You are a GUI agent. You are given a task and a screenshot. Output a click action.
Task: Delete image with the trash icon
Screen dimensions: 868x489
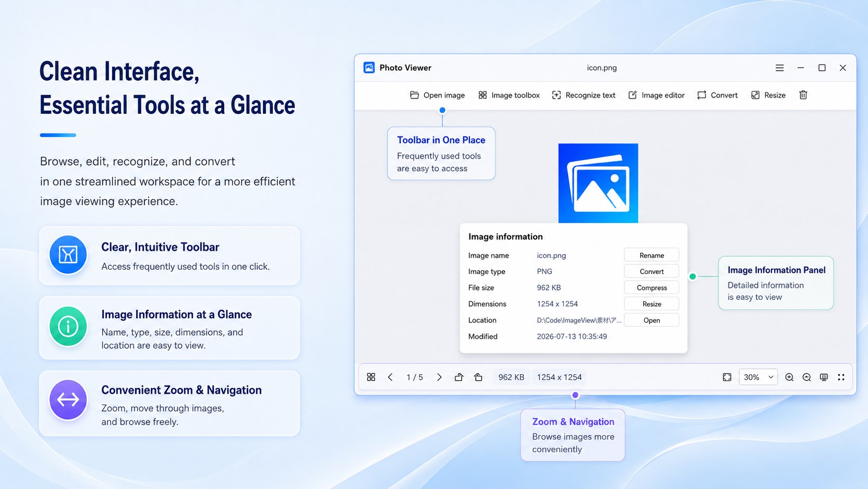click(803, 95)
